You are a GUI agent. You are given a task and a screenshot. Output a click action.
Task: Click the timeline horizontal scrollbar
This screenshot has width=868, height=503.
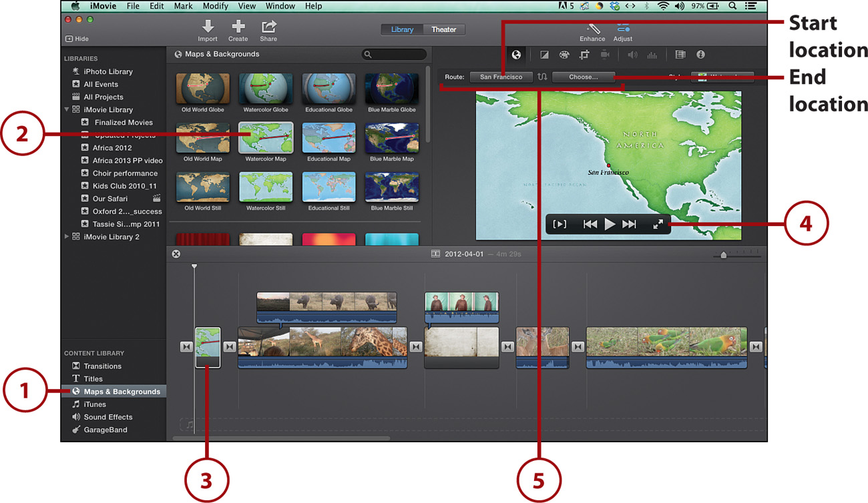click(280, 438)
